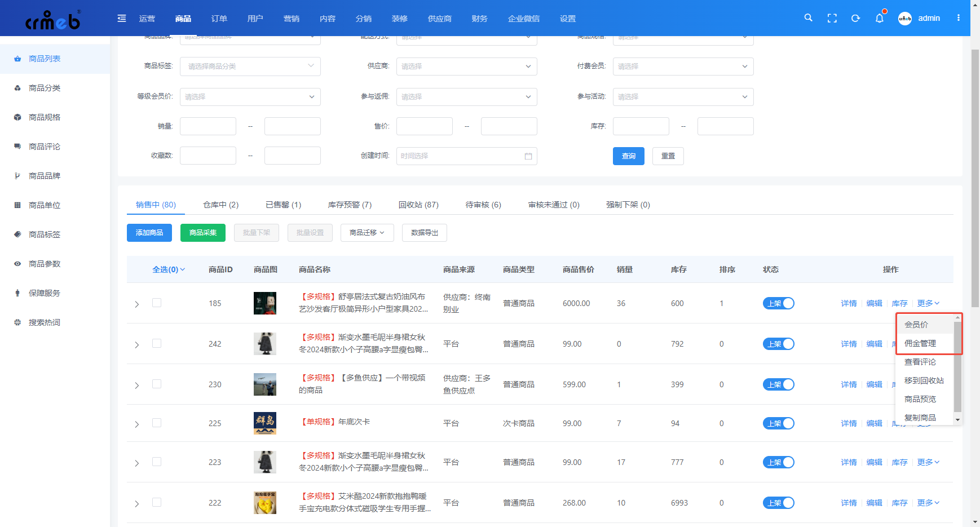This screenshot has height=527, width=980.
Task: Click the refresh icon in top bar
Action: tap(855, 18)
